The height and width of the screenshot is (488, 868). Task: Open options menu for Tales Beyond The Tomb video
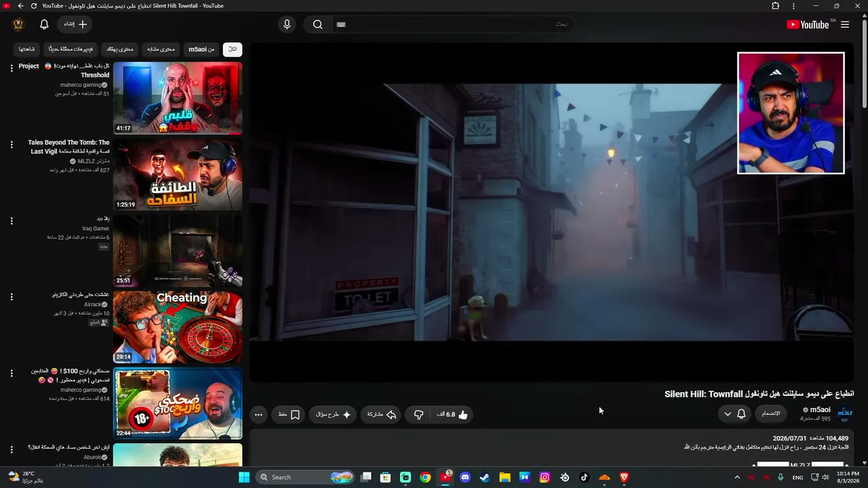pyautogui.click(x=12, y=144)
